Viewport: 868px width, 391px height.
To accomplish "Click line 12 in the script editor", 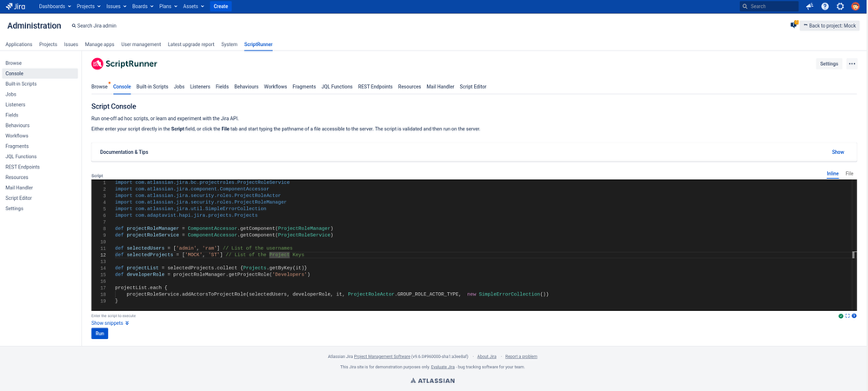I will (x=473, y=255).
